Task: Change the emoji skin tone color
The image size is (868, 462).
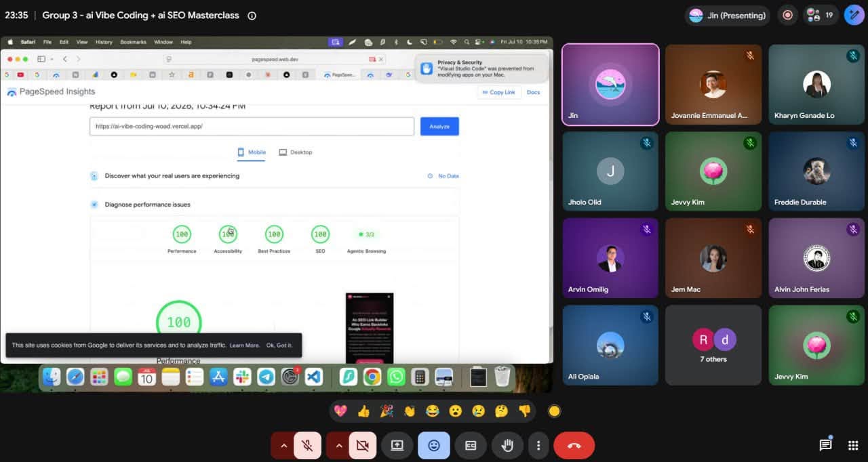Action: (x=554, y=411)
